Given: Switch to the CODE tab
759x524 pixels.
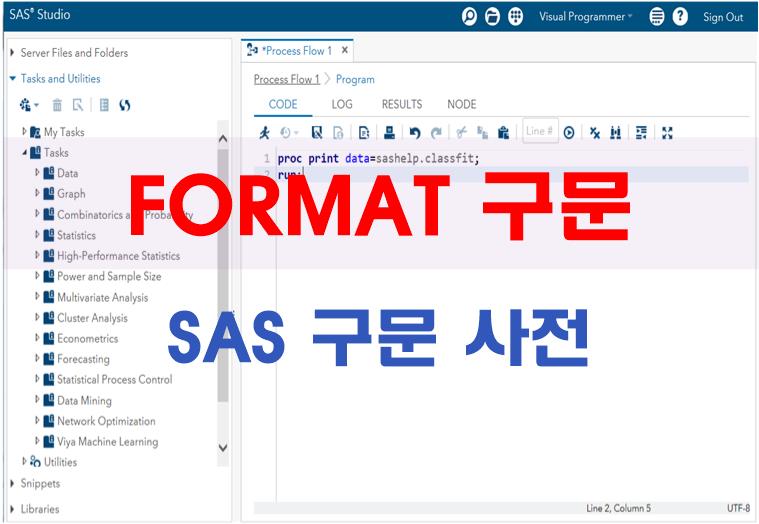Looking at the screenshot, I should coord(283,104).
